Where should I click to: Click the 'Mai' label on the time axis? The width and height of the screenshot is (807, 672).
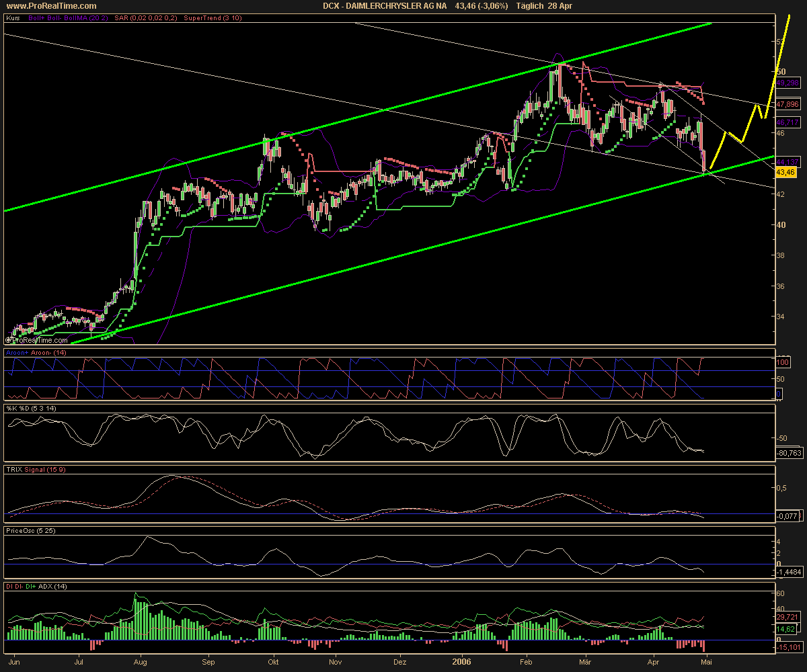[x=706, y=661]
